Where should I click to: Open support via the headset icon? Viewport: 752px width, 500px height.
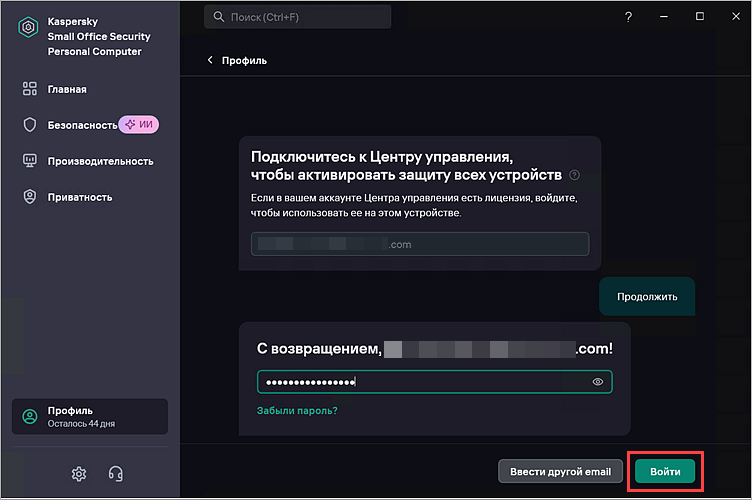116,474
